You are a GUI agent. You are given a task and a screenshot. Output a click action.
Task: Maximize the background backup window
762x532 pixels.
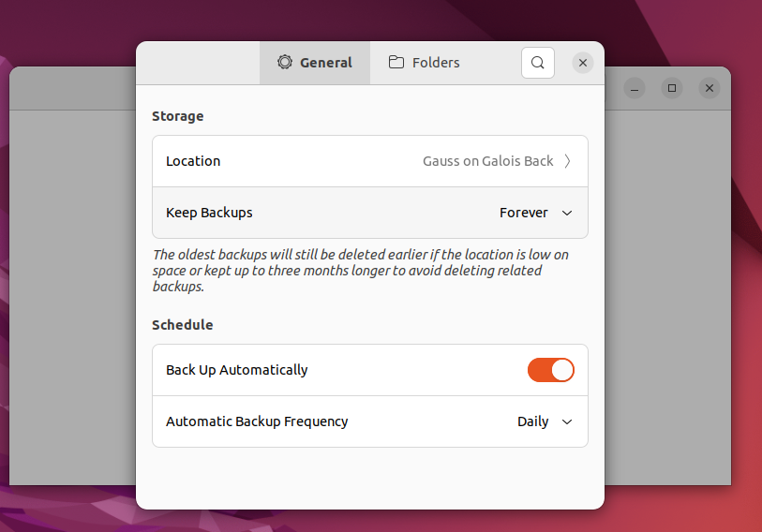(x=672, y=88)
